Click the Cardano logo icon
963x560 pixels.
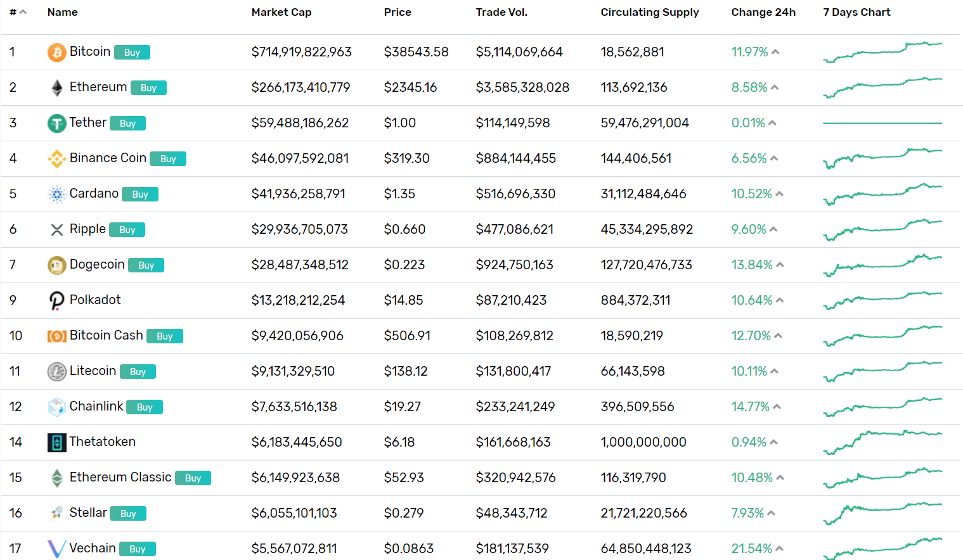point(57,194)
